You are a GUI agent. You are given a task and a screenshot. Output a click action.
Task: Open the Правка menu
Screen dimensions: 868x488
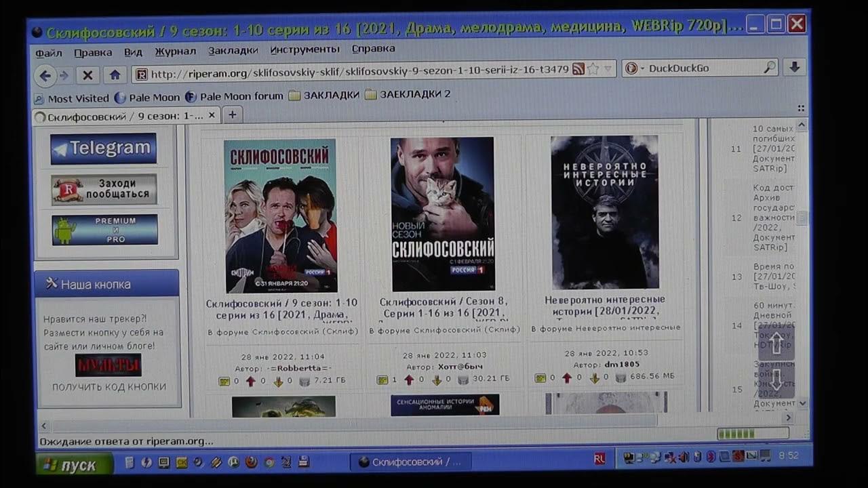[x=93, y=52]
